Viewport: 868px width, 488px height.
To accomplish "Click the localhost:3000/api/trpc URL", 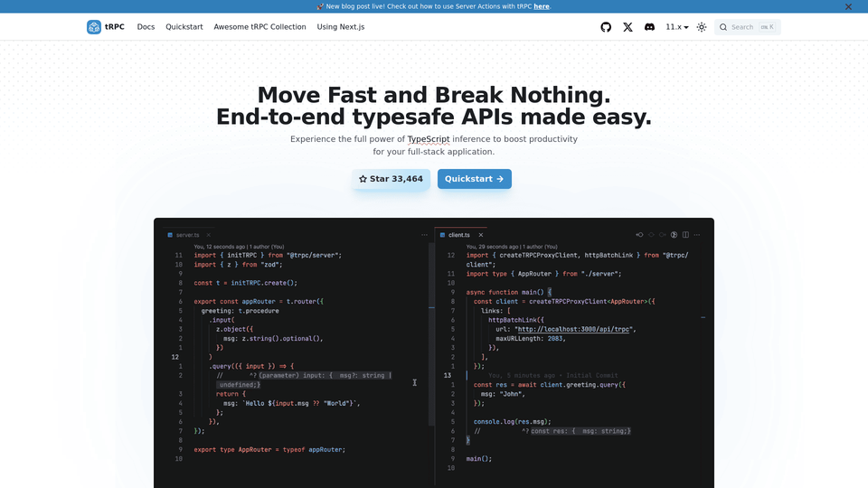I will [x=573, y=329].
